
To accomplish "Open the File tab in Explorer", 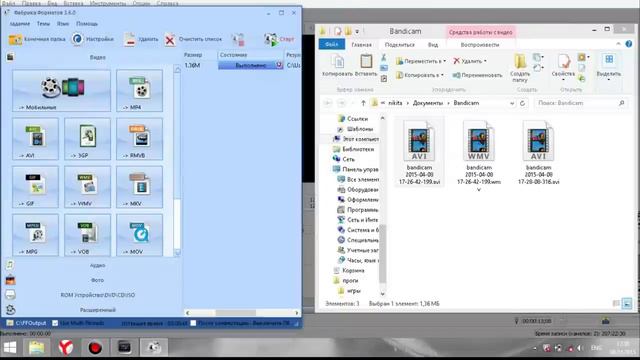I will [x=331, y=44].
